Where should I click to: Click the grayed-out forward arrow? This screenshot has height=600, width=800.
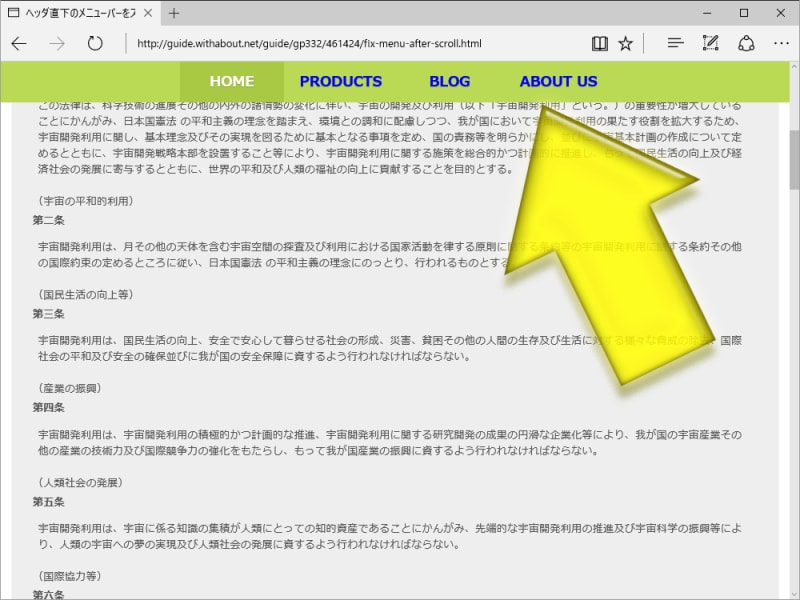[x=56, y=43]
